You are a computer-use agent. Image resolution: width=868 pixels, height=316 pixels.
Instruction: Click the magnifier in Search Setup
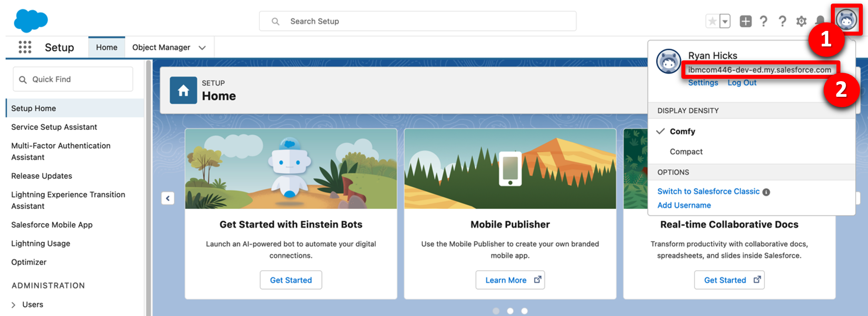(x=275, y=21)
